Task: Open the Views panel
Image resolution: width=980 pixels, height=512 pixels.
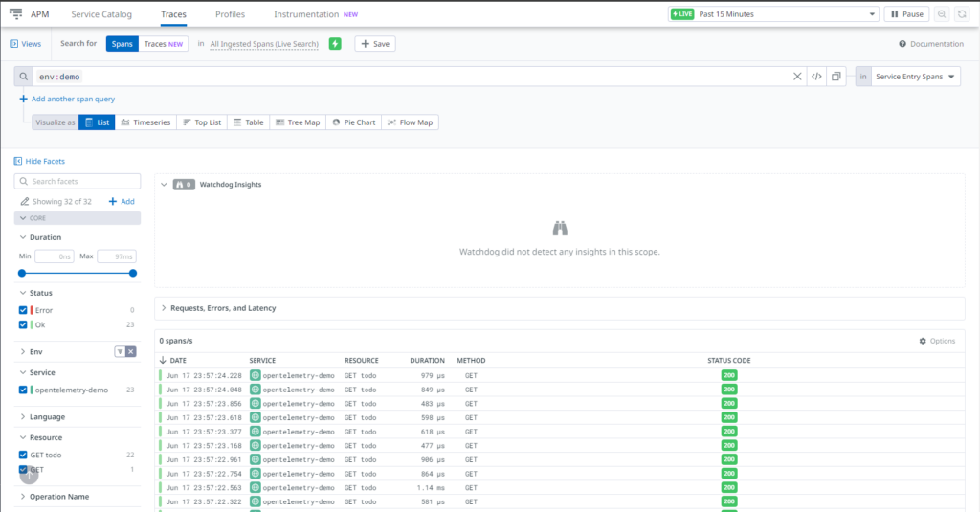Action: pyautogui.click(x=26, y=44)
